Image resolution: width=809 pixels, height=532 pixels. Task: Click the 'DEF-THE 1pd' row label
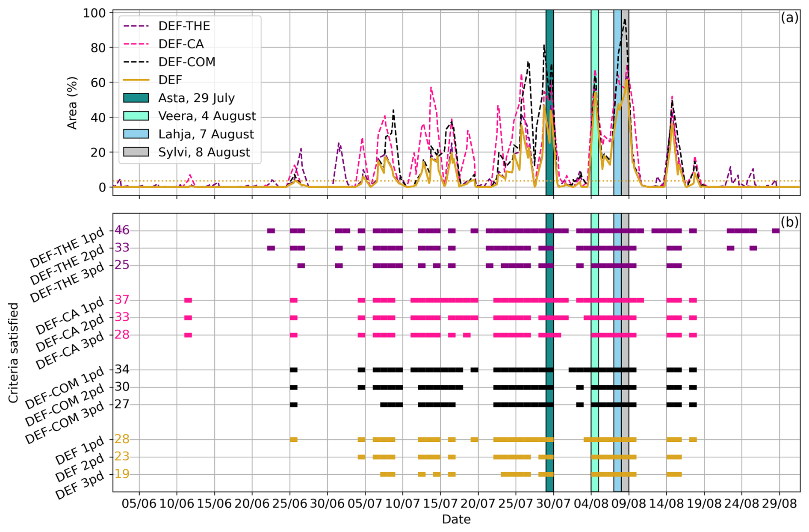67,247
